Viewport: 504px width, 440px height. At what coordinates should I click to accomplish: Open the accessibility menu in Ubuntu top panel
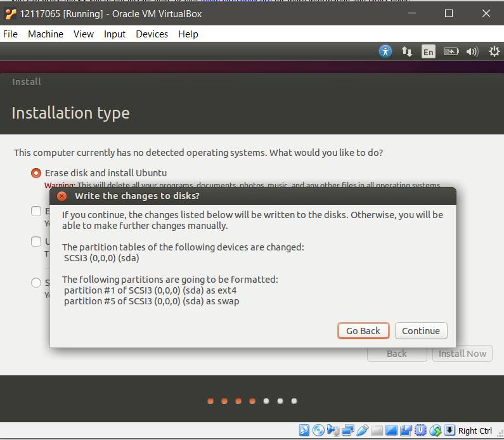pyautogui.click(x=385, y=51)
